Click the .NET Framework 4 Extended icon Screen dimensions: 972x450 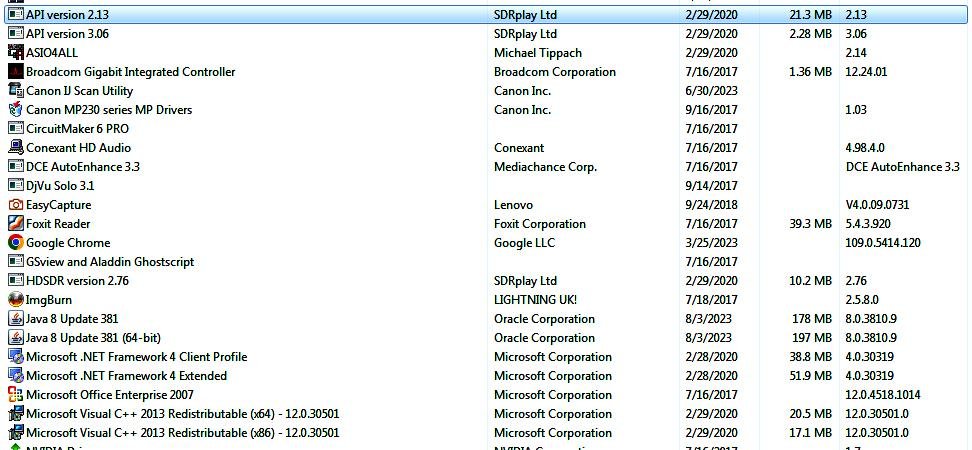click(x=16, y=376)
